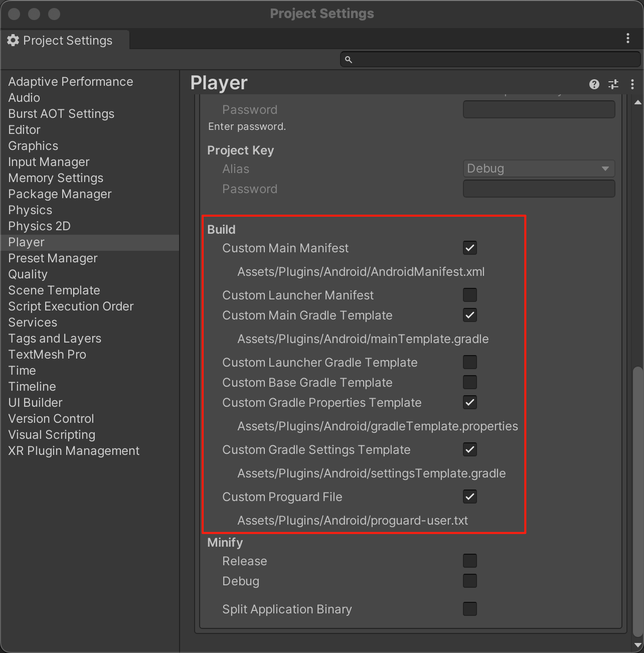Click the search magnifier icon
Screen dimensions: 644x653
click(349, 60)
